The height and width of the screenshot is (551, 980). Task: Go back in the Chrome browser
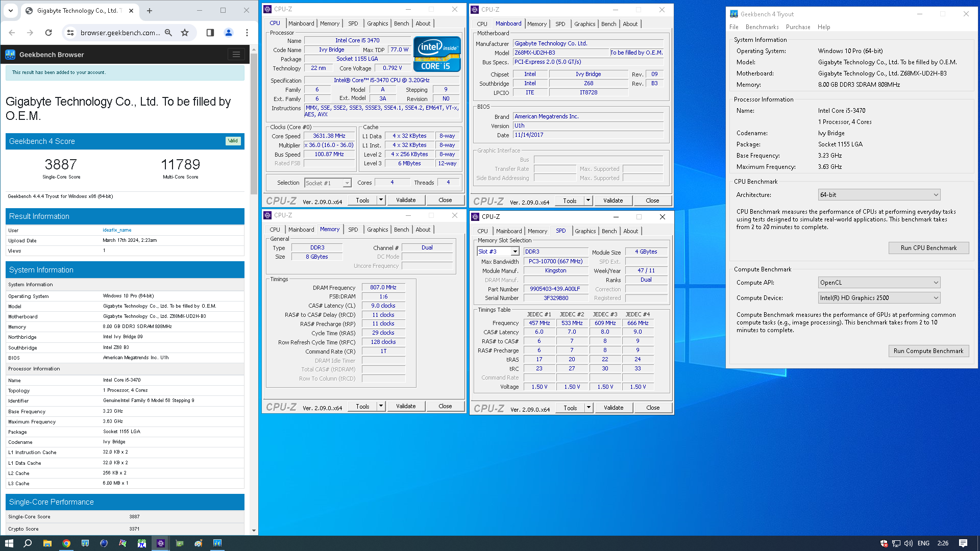point(12,33)
